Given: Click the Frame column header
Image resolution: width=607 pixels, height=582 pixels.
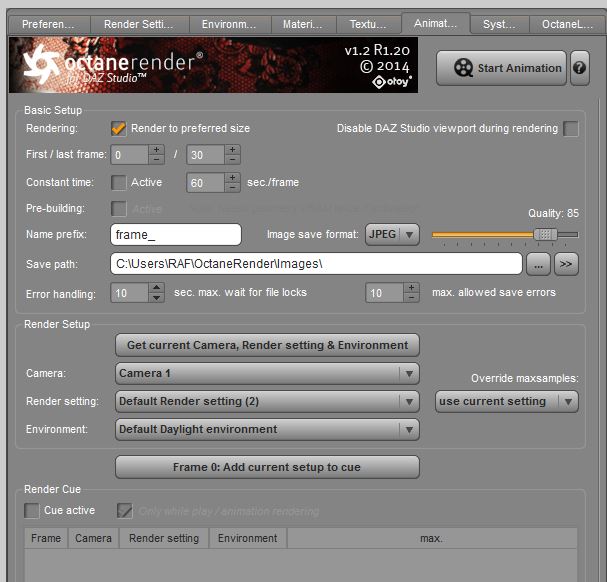Looking at the screenshot, I should tap(46, 538).
